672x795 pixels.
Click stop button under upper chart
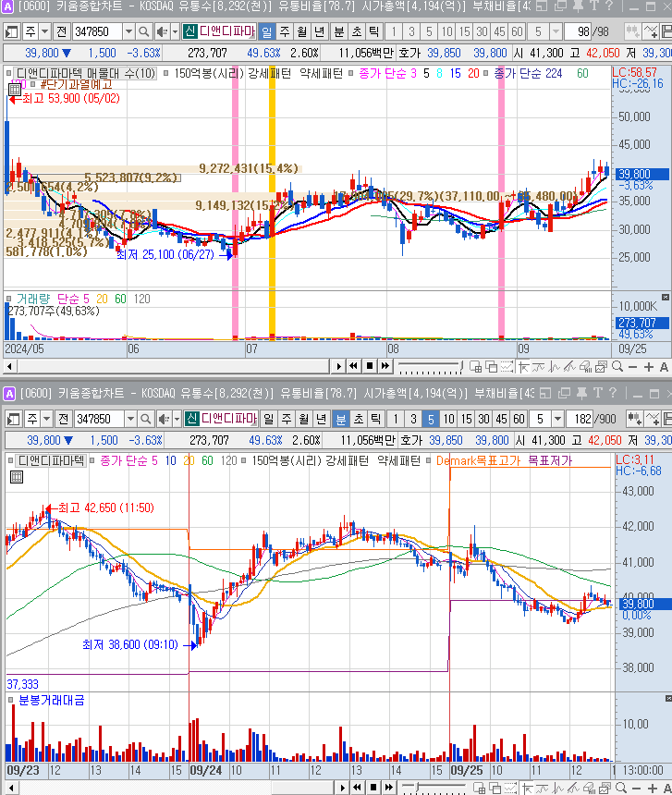(x=370, y=366)
